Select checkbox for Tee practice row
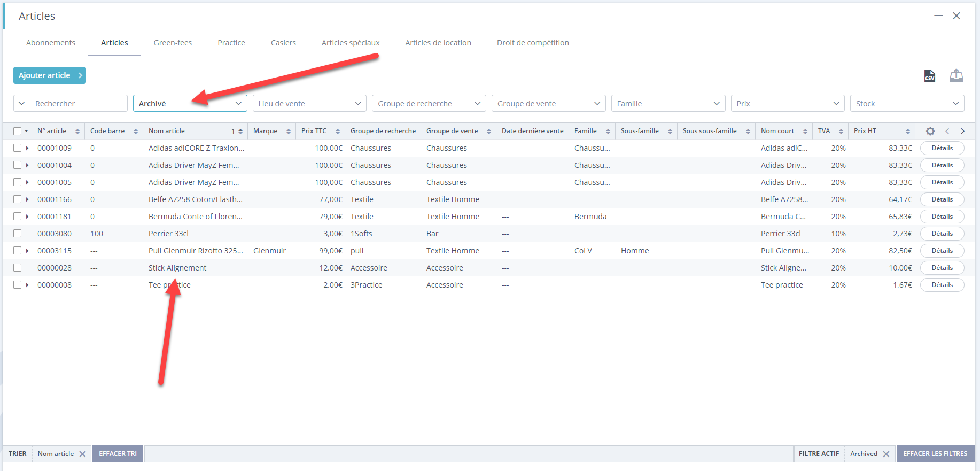The height and width of the screenshot is (471, 980). pyautogui.click(x=18, y=285)
